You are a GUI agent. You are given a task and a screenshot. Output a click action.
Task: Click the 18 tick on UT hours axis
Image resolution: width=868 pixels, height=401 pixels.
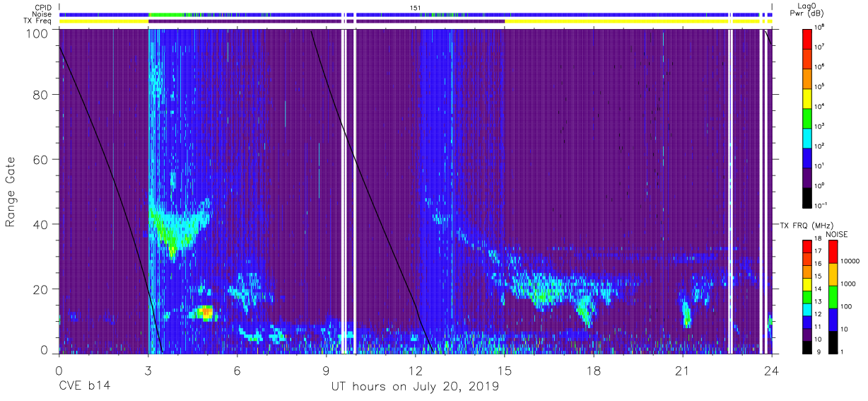pos(593,370)
